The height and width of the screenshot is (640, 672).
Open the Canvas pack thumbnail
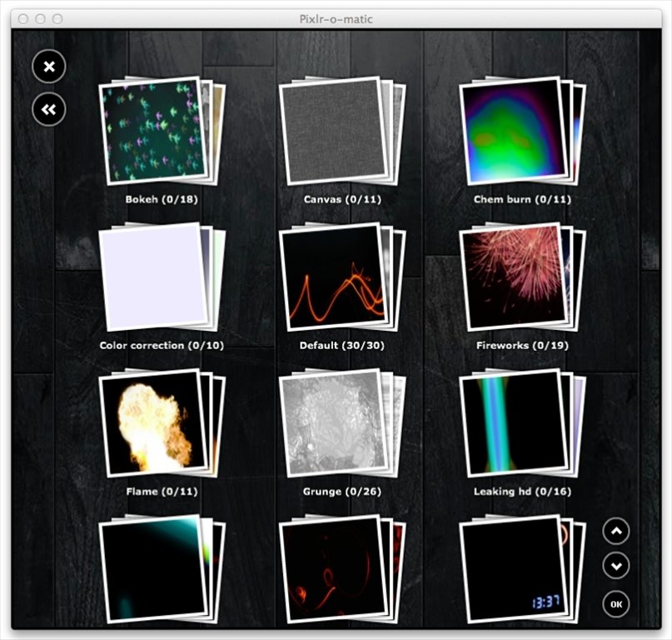342,130
